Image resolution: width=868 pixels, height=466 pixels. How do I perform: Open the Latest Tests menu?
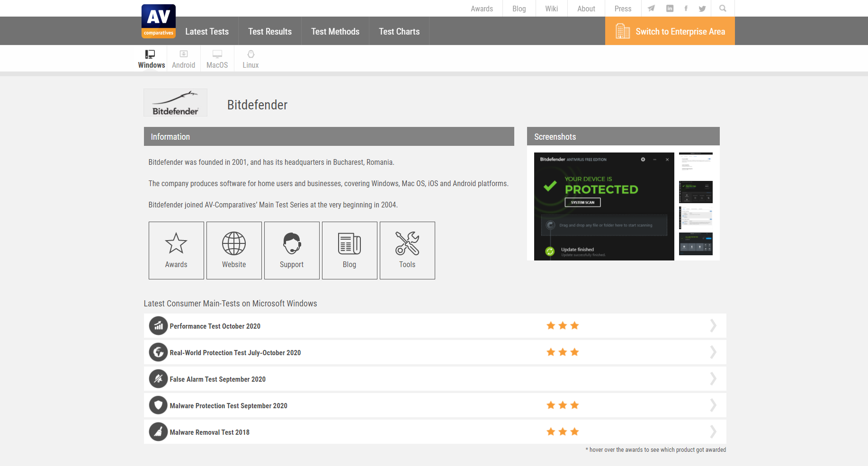(x=207, y=31)
